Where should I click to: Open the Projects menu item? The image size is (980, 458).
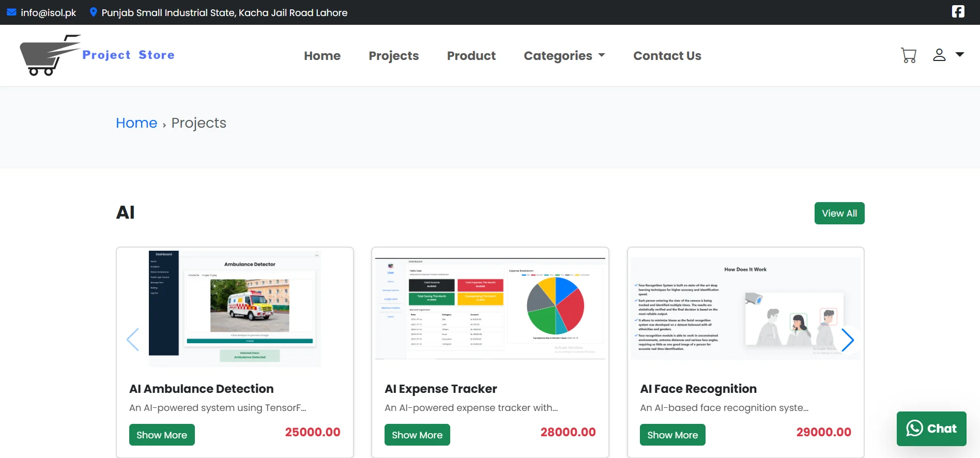pyautogui.click(x=393, y=56)
